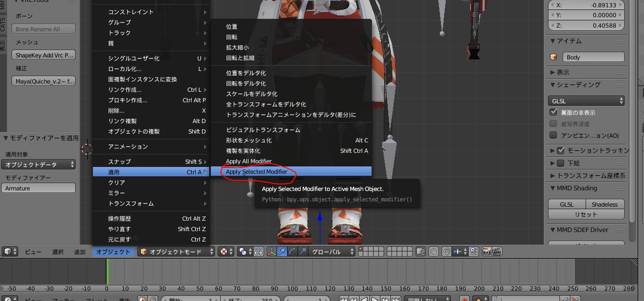Click the Shadeless button
The width and height of the screenshot is (644, 301).
[x=605, y=204]
